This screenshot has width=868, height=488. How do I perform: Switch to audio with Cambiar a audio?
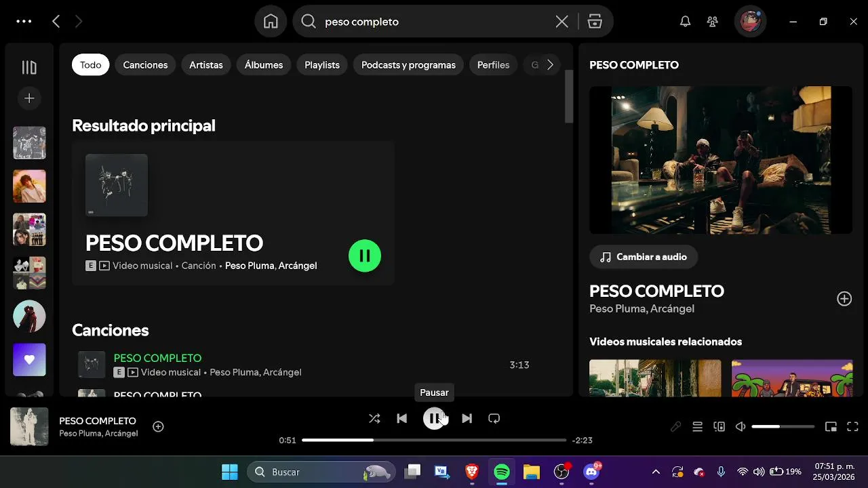644,257
